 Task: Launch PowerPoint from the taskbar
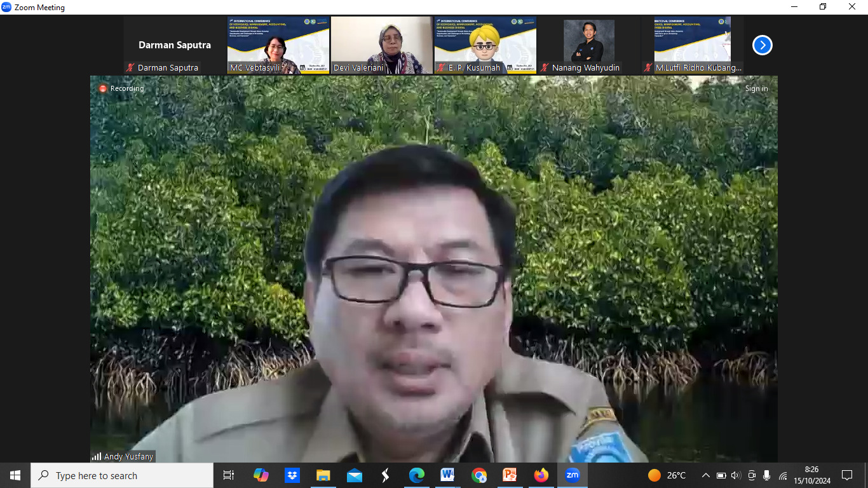pyautogui.click(x=510, y=475)
